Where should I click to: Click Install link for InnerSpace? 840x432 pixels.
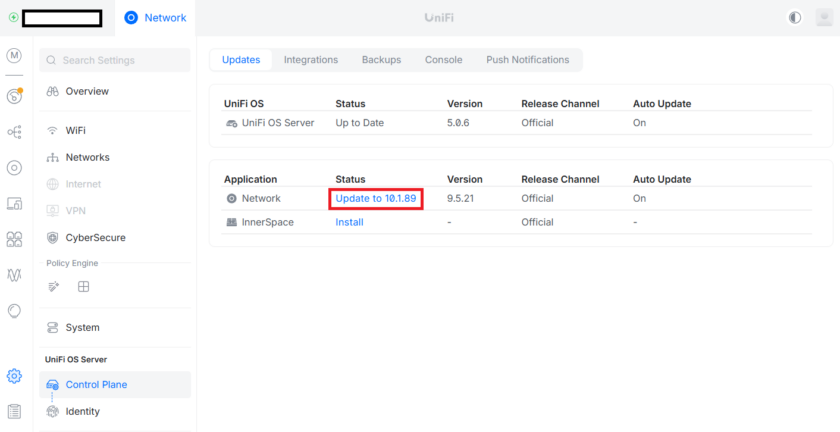point(349,222)
